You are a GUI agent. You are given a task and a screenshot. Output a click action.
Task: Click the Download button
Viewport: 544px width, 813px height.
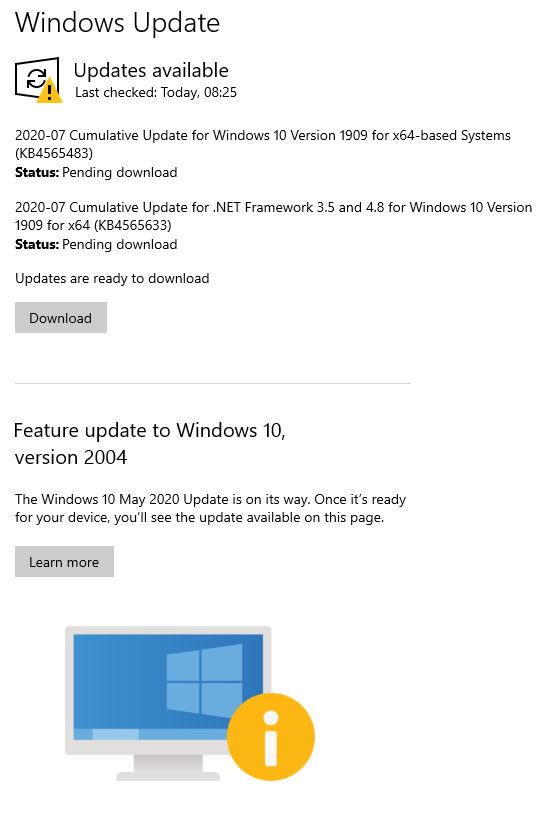[x=61, y=317]
